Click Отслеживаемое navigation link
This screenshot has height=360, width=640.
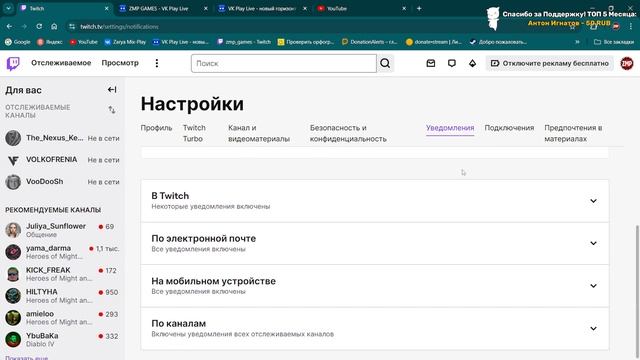point(61,63)
